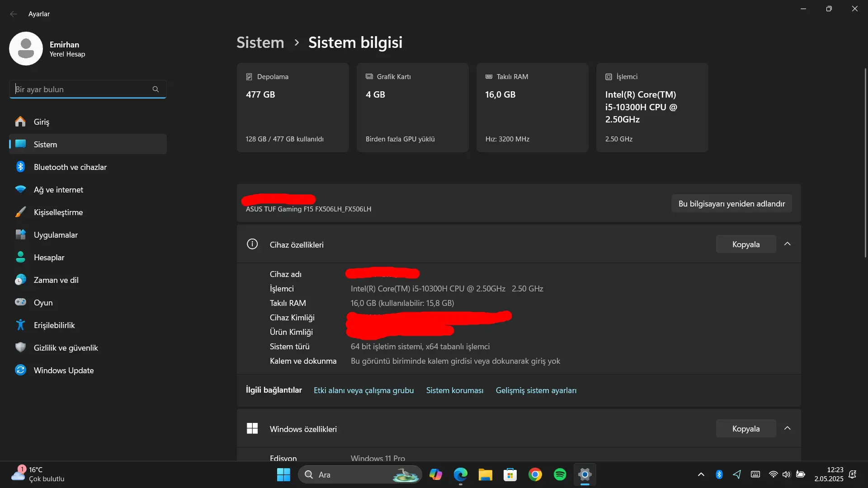Image resolution: width=868 pixels, height=488 pixels.
Task: Open Microsoft Edge from the taskbar
Action: 461,474
